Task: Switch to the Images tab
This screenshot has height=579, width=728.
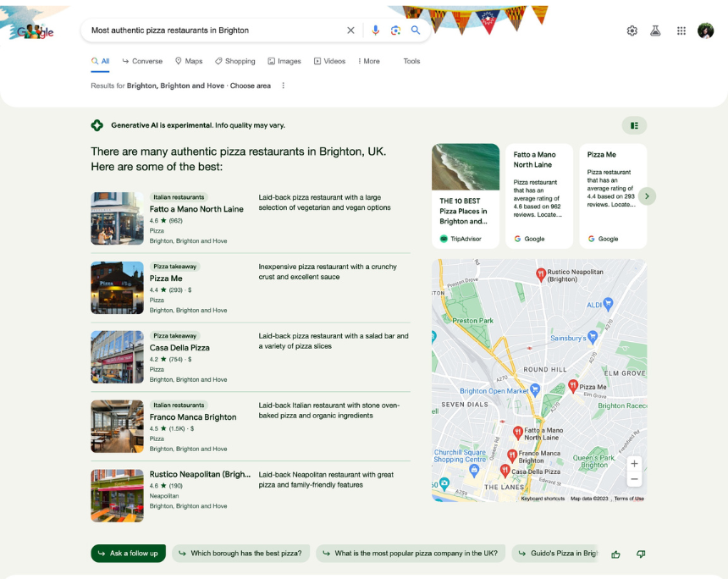Action: [284, 61]
